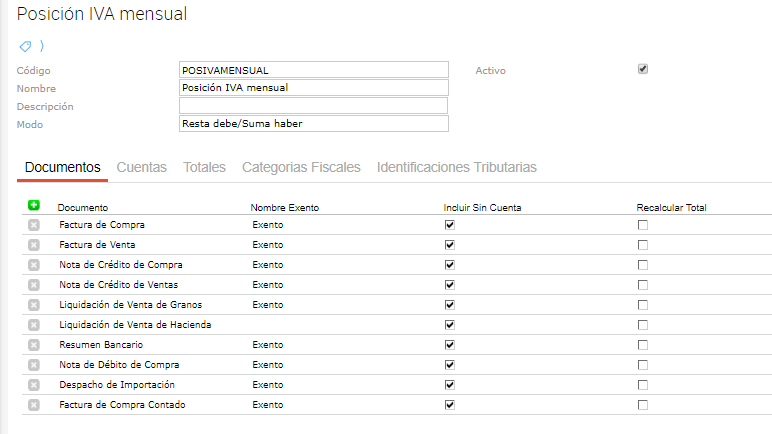Screen dimensions: 772x434
Task: Go to Identificaciones Tributarias tab
Action: pos(456,167)
